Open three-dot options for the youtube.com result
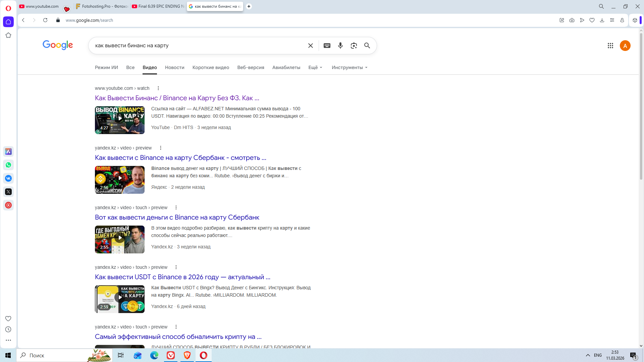 (158, 88)
